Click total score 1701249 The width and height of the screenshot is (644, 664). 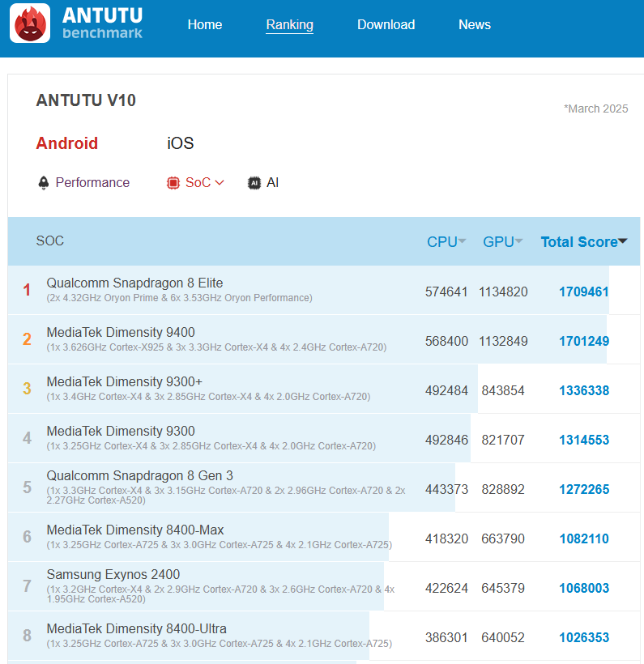584,342
